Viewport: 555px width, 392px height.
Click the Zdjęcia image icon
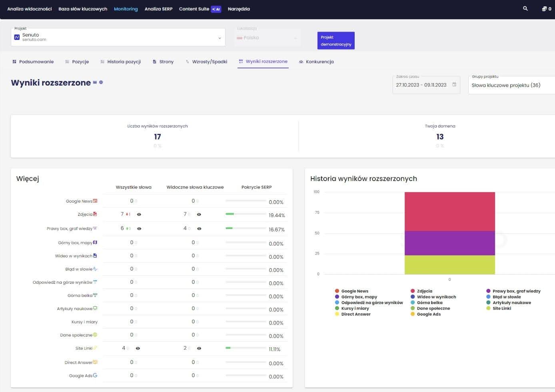[95, 214]
